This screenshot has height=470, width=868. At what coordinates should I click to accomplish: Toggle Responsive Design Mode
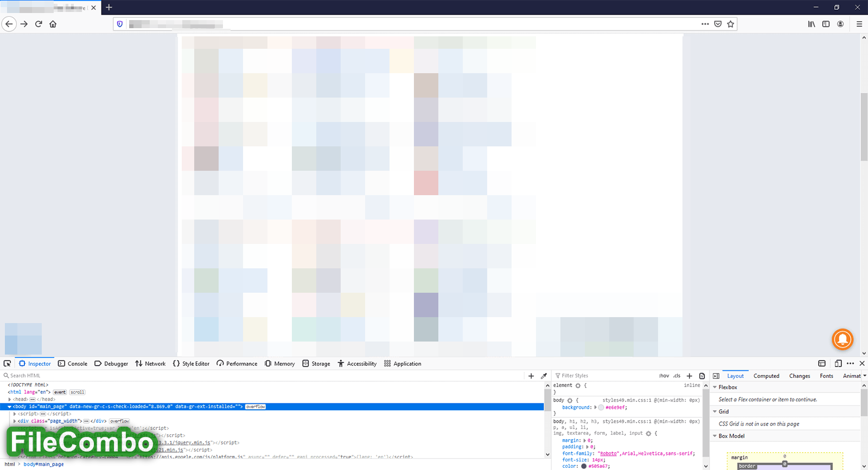tap(838, 364)
